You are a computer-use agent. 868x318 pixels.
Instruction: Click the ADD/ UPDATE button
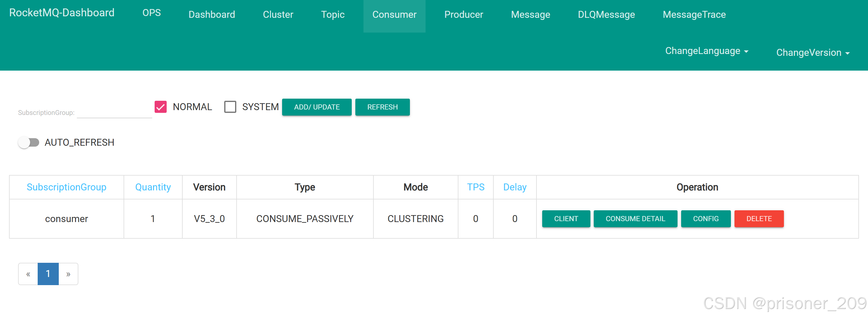point(317,107)
